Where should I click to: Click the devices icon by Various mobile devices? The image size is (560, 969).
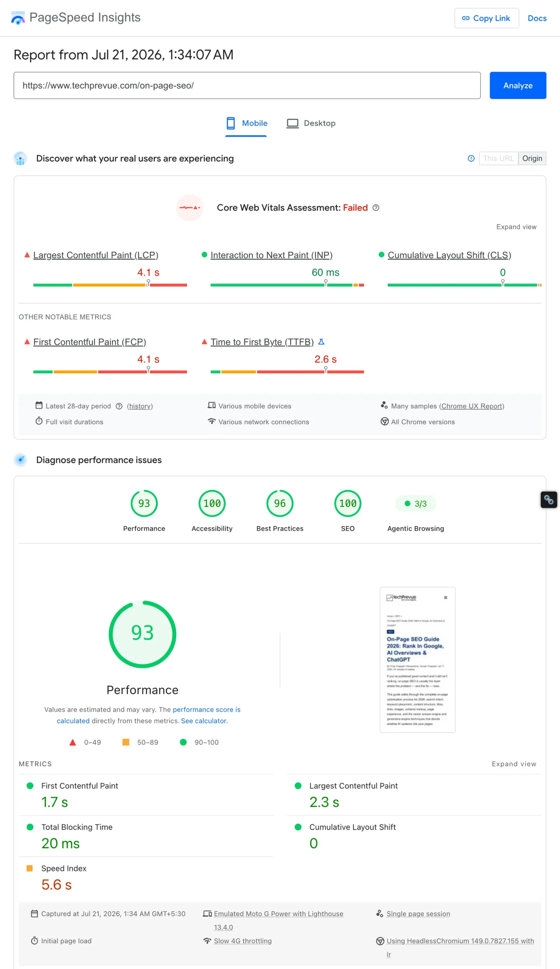coord(212,405)
